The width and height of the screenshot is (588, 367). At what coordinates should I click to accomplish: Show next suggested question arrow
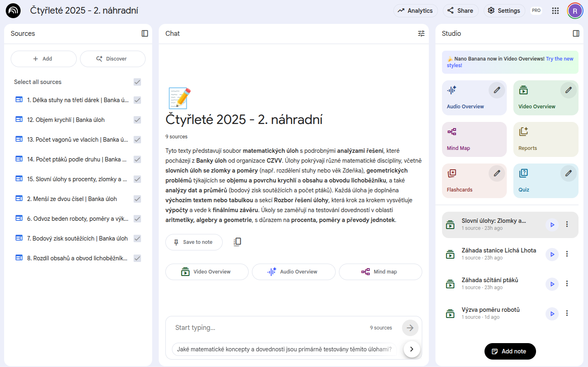pos(411,349)
